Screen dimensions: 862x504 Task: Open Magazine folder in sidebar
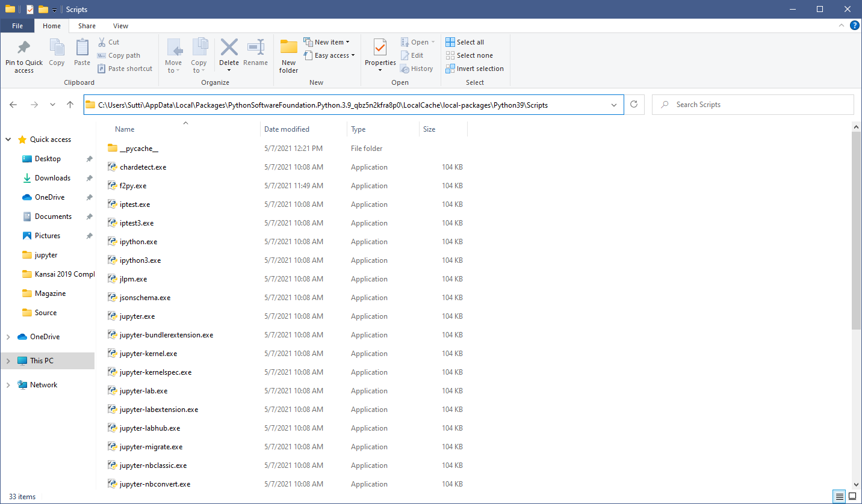50,293
